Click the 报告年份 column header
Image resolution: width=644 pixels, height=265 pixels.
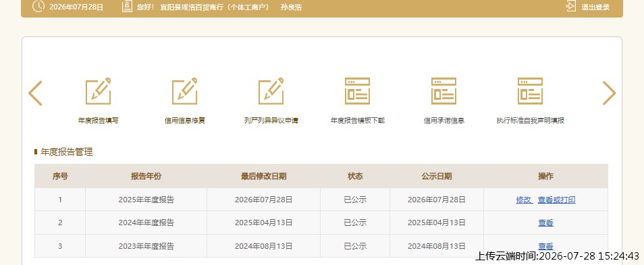coord(146,177)
